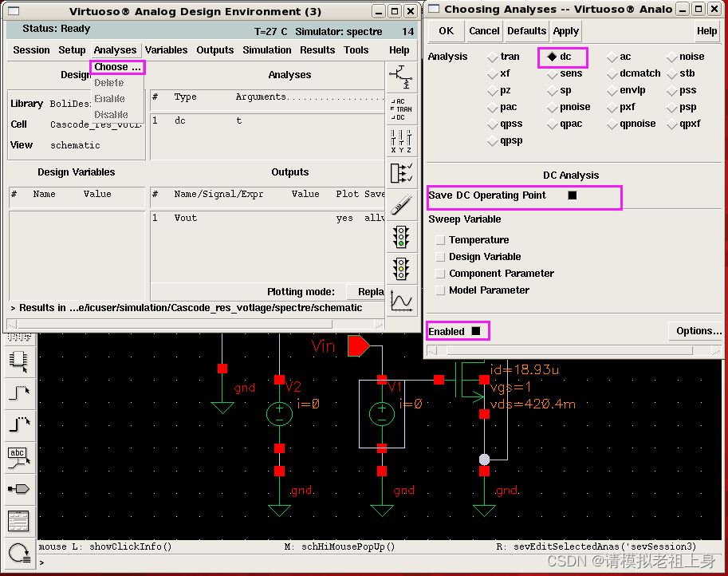728x576 pixels.
Task: Stop simulation using the yellow traffic-light icon
Action: [402, 267]
